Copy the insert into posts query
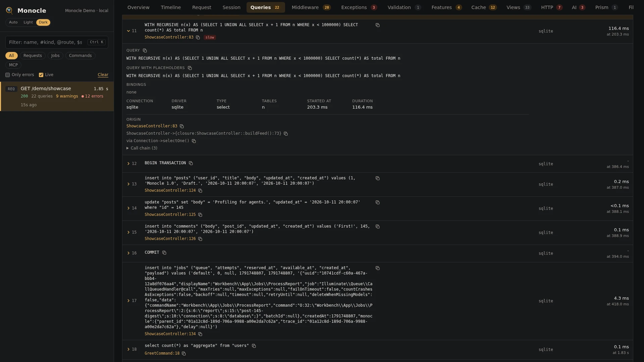 pyautogui.click(x=377, y=178)
